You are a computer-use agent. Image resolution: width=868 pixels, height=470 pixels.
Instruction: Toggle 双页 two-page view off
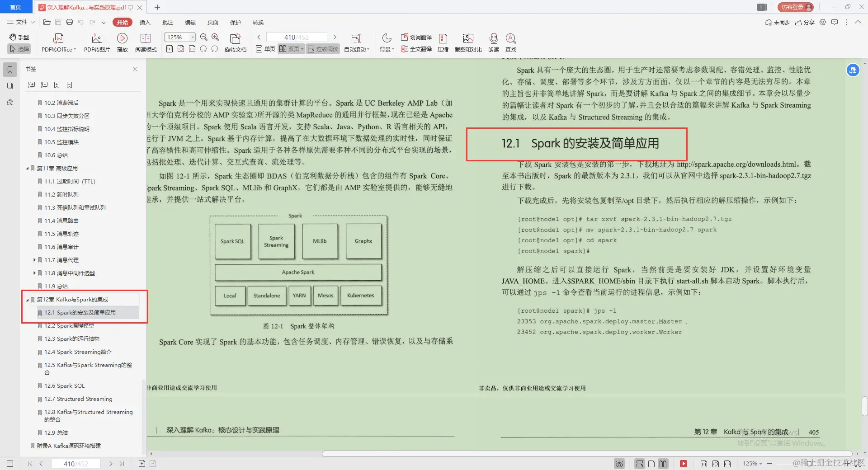click(291, 49)
